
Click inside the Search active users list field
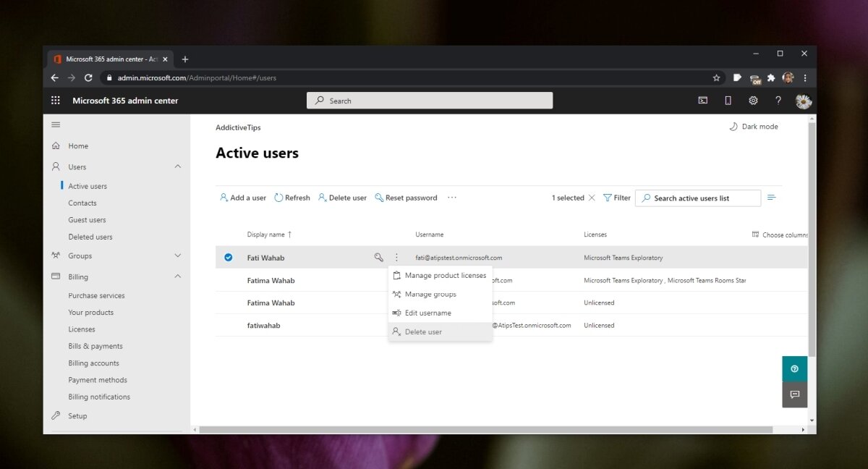[697, 198]
